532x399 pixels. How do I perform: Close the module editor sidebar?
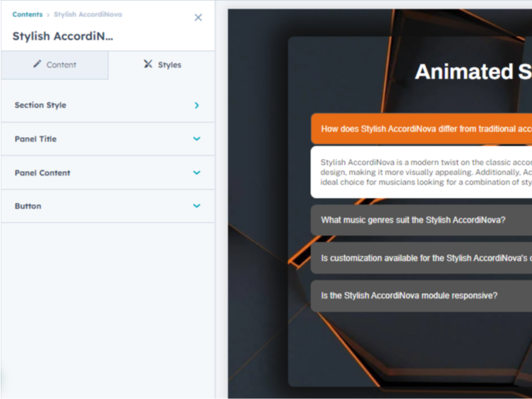point(198,18)
